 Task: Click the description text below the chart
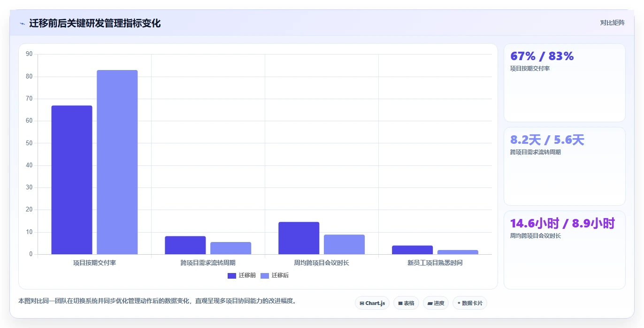[158, 301]
